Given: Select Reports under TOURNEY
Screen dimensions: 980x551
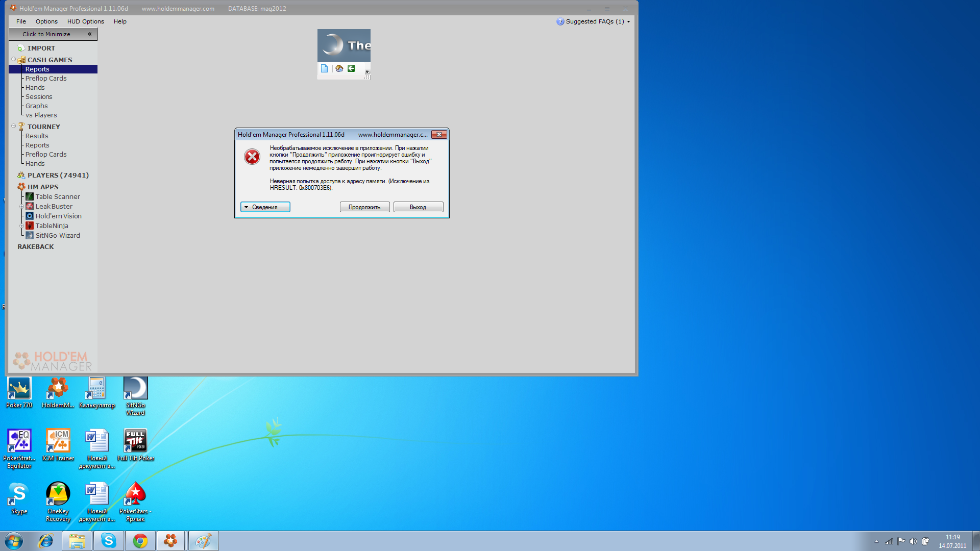Looking at the screenshot, I should coord(37,145).
